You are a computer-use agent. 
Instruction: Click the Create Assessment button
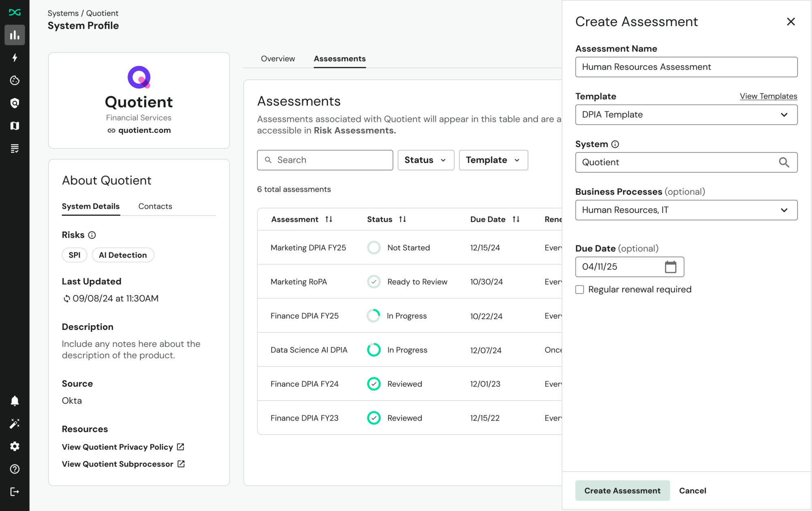(x=622, y=490)
